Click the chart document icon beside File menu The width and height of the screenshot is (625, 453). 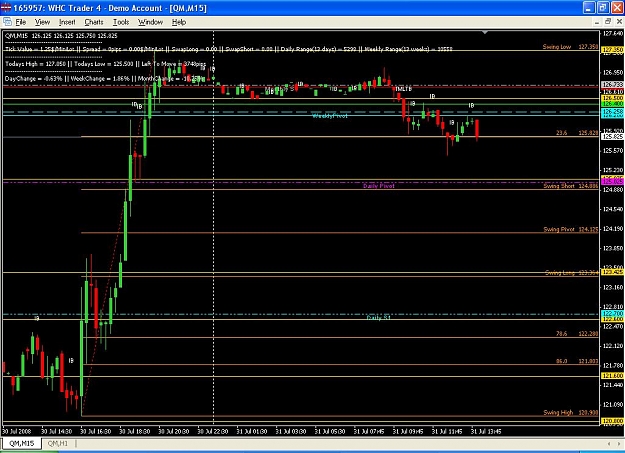[7, 22]
